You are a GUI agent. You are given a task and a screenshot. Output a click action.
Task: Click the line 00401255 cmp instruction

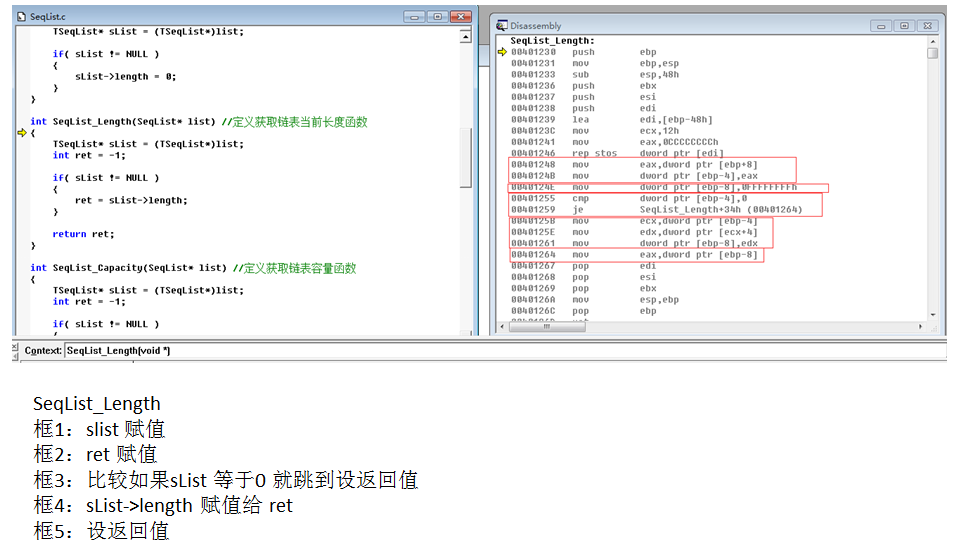pos(629,198)
